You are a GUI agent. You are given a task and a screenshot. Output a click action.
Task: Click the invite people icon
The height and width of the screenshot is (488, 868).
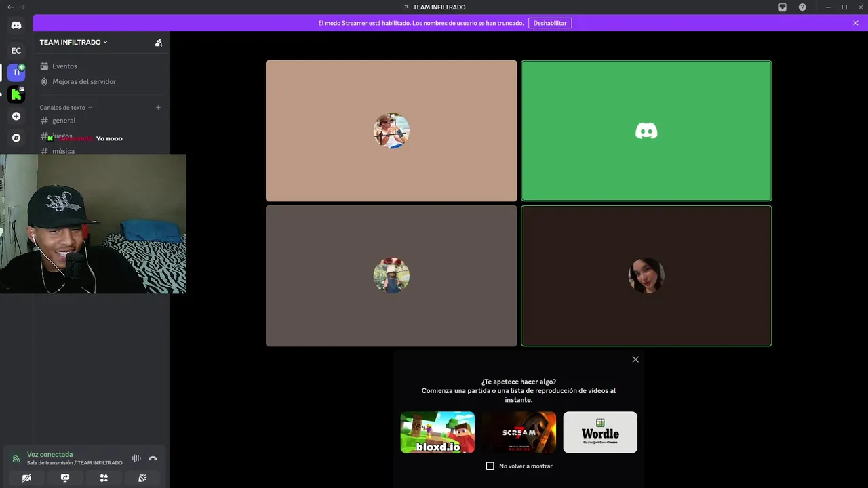click(x=158, y=42)
